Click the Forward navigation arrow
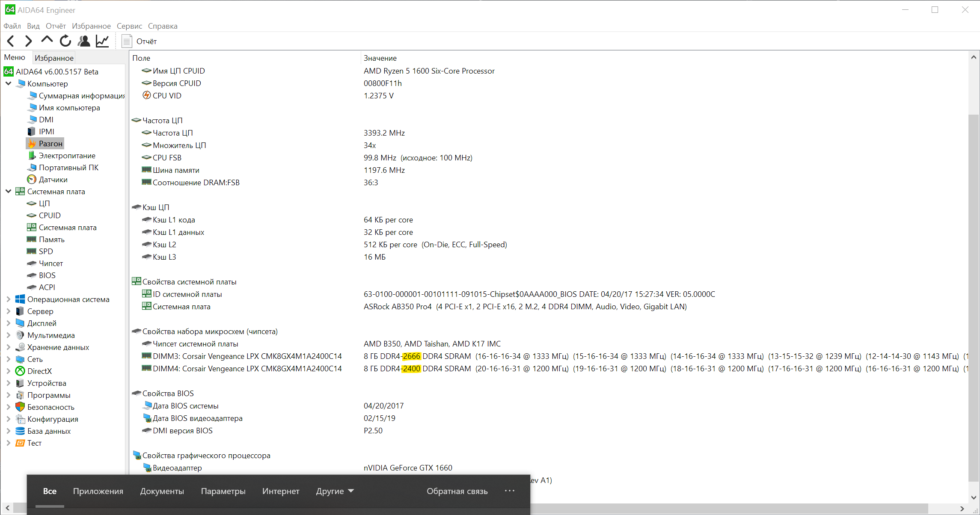 point(28,41)
